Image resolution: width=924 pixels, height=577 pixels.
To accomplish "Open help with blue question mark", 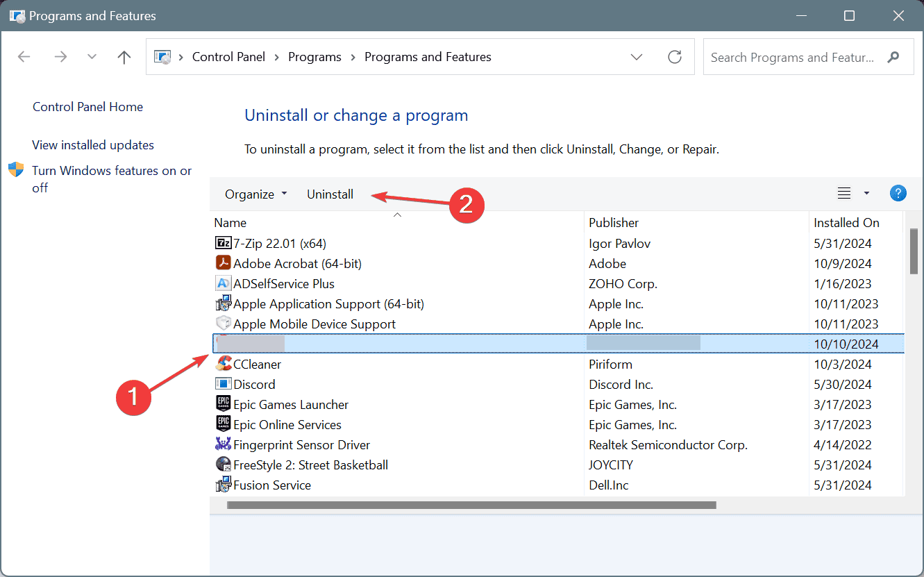I will [898, 194].
